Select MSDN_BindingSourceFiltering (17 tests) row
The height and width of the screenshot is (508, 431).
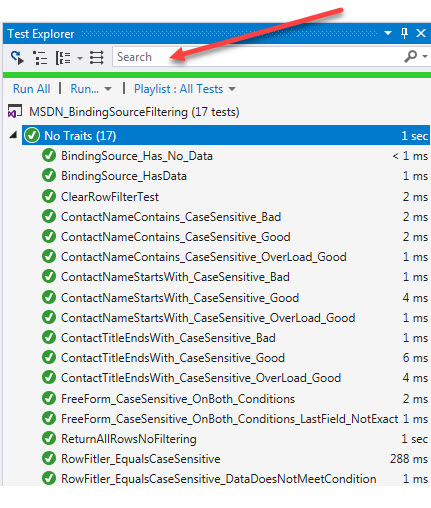point(134,112)
